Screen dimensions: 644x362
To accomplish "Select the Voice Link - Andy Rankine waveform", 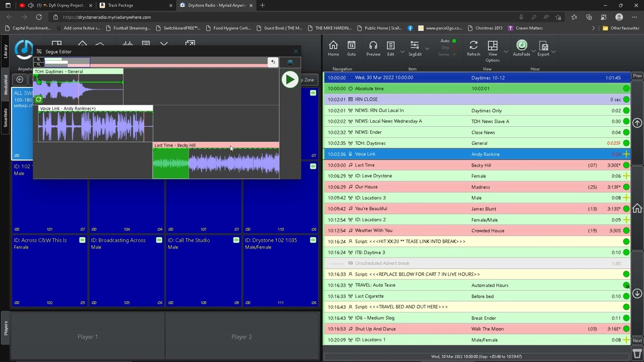I will point(95,127).
